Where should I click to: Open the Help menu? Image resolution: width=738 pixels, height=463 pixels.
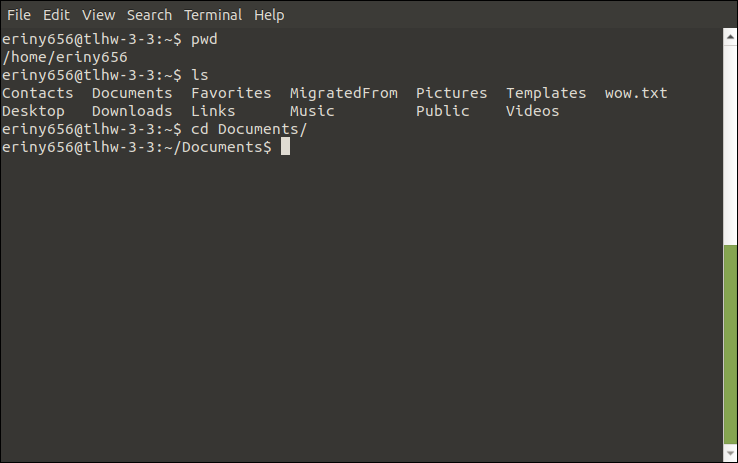[269, 15]
